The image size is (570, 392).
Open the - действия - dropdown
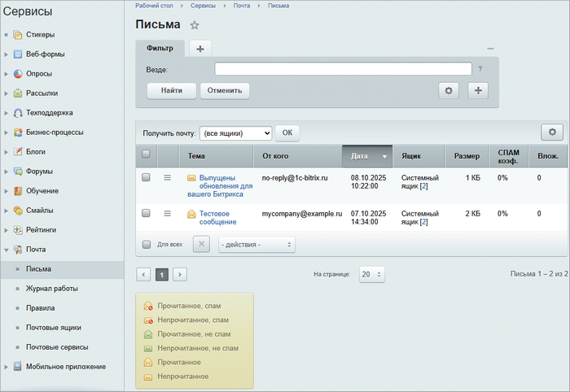tap(256, 244)
